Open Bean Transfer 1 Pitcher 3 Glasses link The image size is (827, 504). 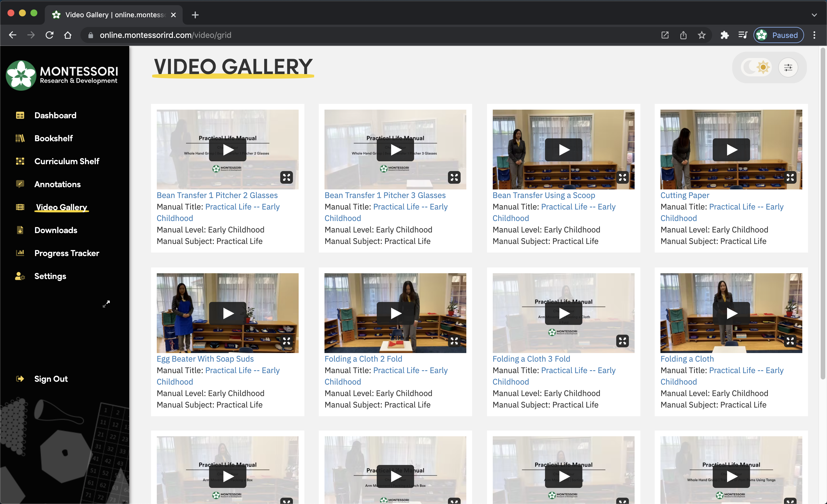click(x=385, y=195)
